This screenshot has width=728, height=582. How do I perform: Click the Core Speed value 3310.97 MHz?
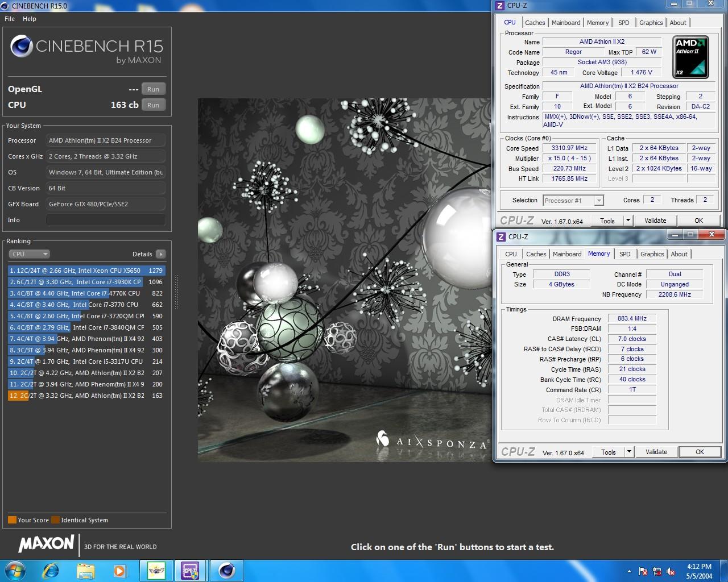point(569,148)
